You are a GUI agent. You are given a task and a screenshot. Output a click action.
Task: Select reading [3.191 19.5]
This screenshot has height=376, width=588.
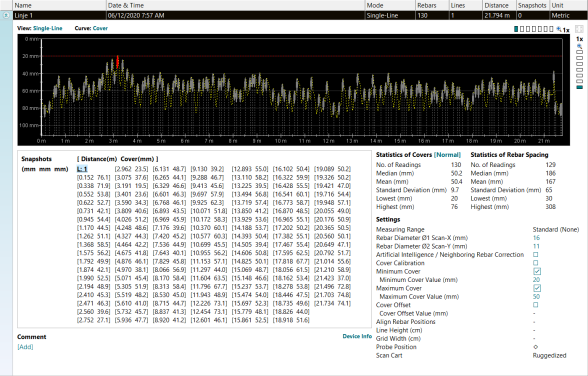131,186
